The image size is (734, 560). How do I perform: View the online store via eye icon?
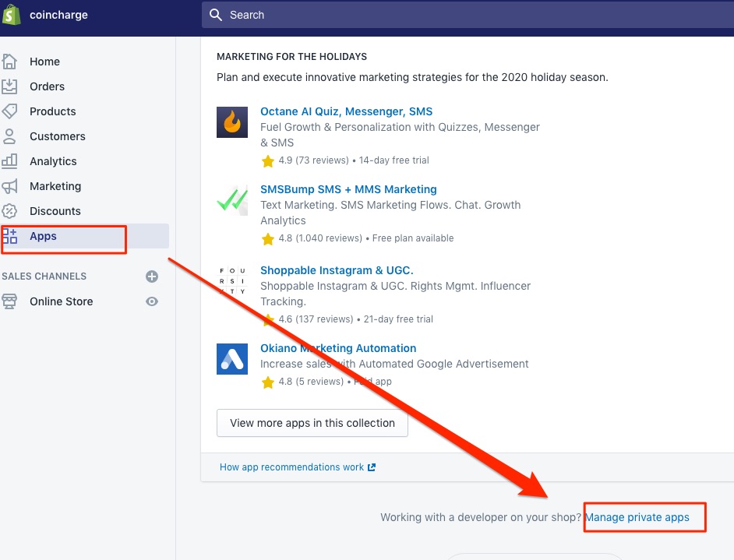(x=152, y=301)
